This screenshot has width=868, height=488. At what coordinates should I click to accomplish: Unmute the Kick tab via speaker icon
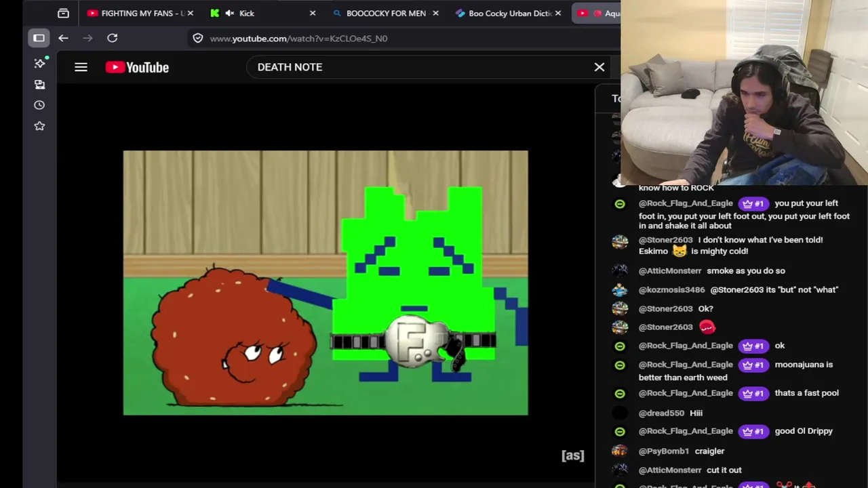coord(230,13)
